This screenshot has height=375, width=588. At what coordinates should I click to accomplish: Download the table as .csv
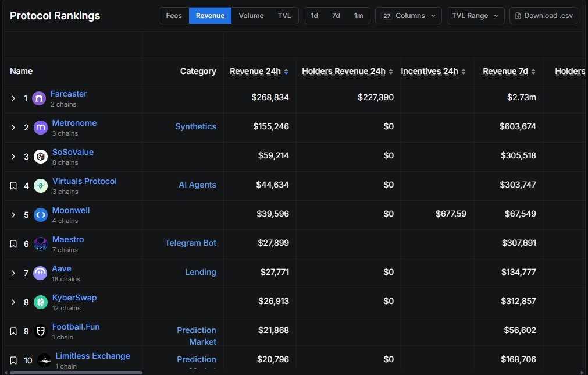point(544,16)
